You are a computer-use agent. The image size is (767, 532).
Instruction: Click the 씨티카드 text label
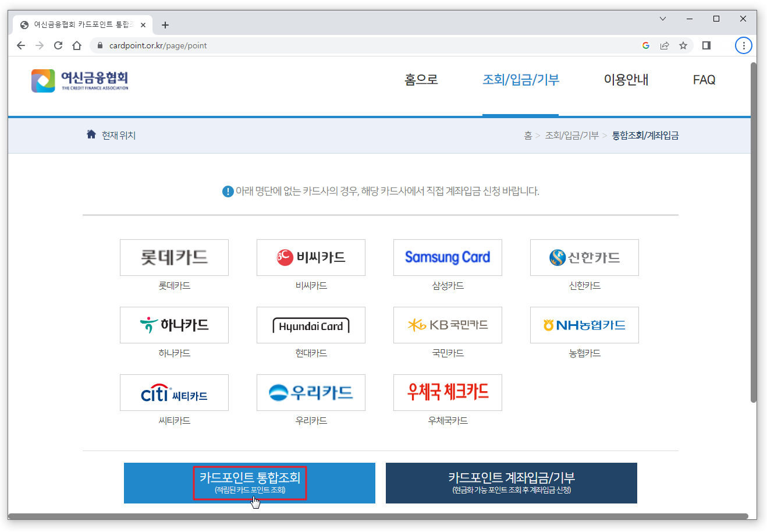point(174,421)
